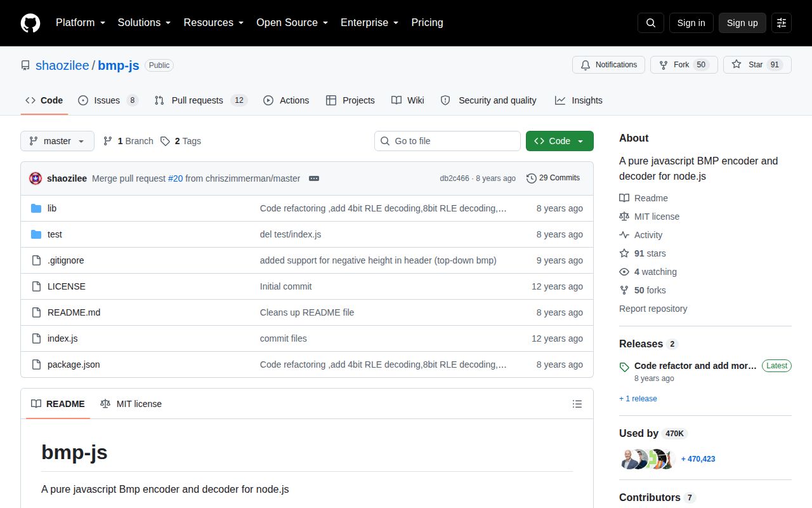The height and width of the screenshot is (508, 812).
Task: Expand the Enterprise menu
Action: [x=370, y=22]
